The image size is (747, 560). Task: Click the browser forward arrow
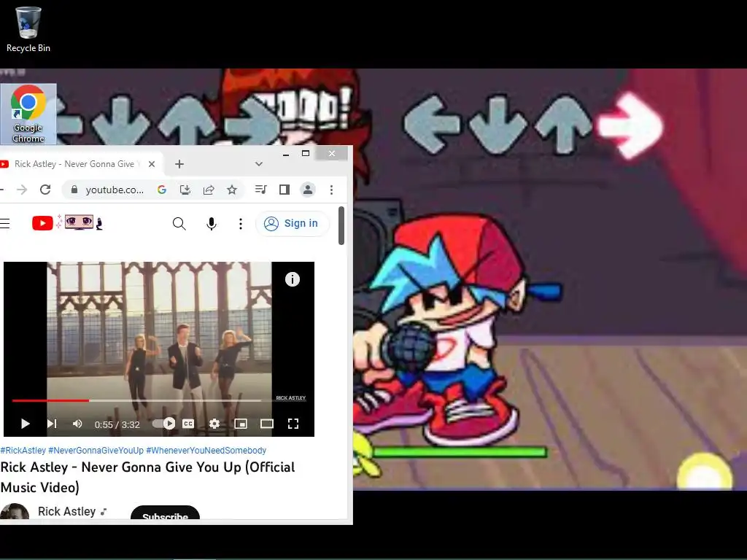tap(22, 190)
